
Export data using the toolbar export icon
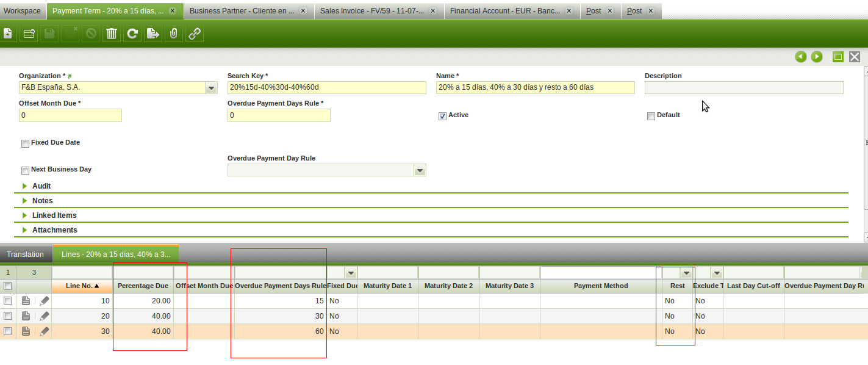click(153, 34)
